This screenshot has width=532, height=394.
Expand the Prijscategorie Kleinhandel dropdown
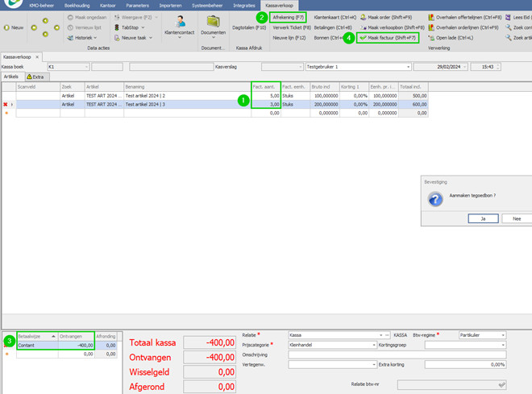[374, 345]
